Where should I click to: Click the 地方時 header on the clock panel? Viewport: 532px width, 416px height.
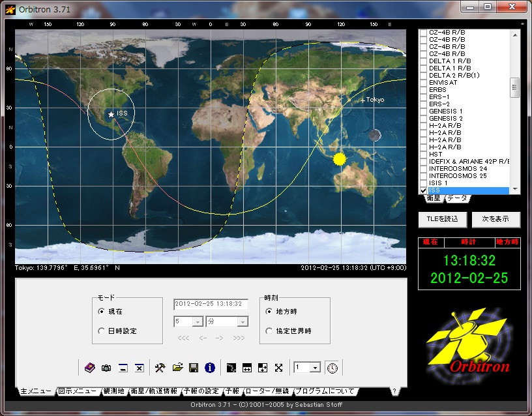507,242
